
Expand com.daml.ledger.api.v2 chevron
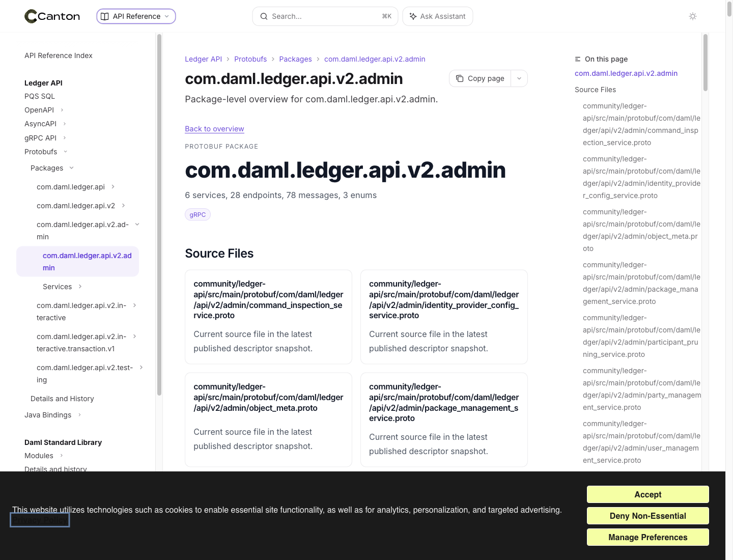pos(123,206)
